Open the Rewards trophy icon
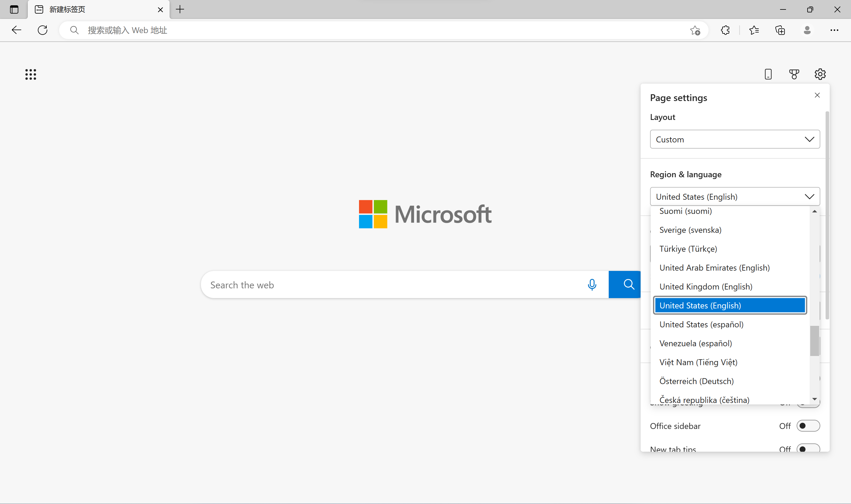851x504 pixels. (794, 74)
